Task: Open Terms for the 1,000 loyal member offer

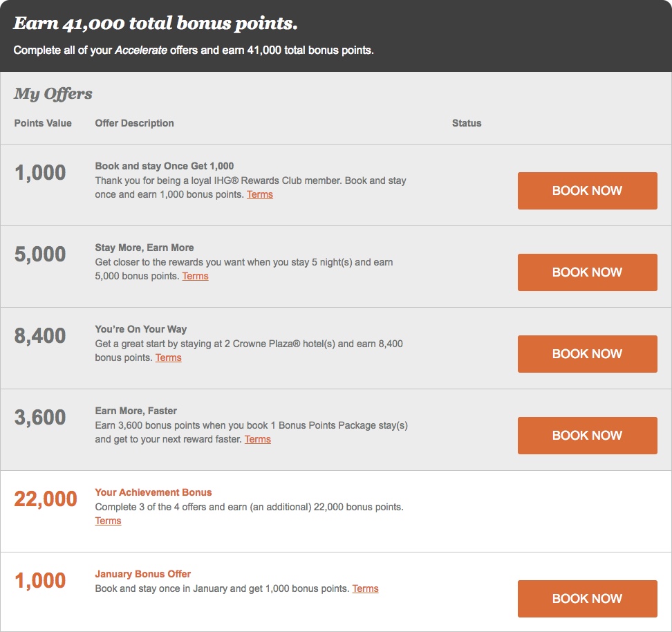Action: [260, 195]
